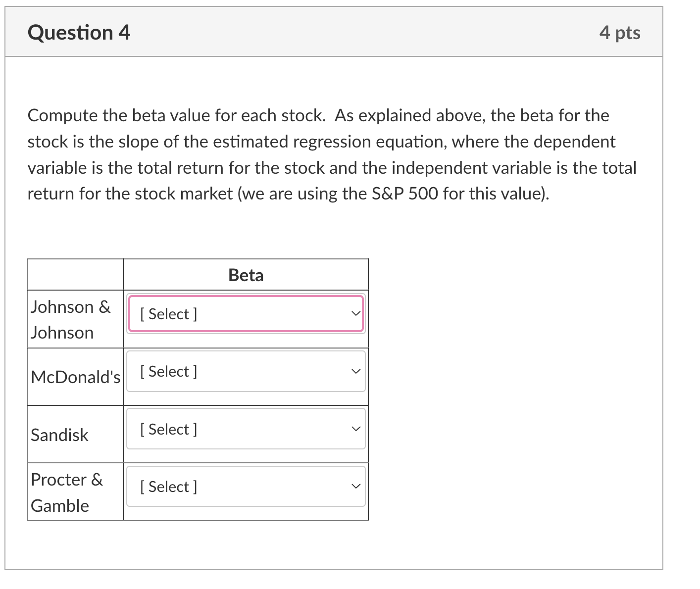Click the Question 4 header
The image size is (700, 589).
[x=79, y=32]
